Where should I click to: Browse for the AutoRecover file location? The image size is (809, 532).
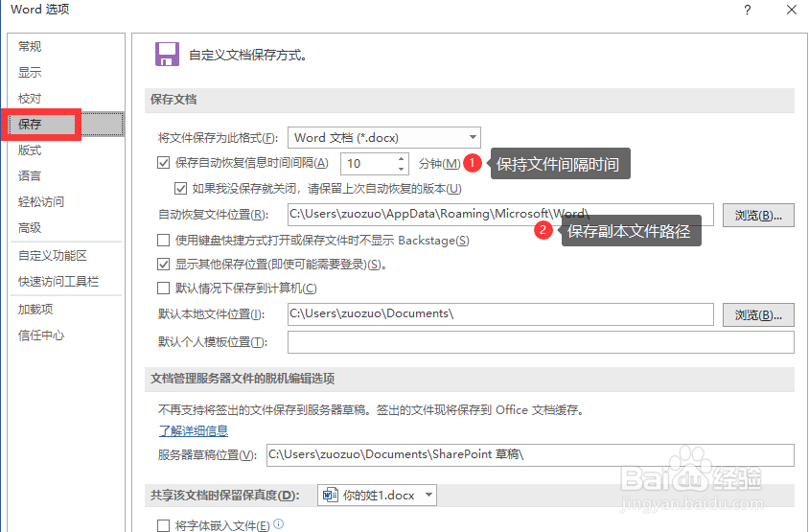pos(758,215)
